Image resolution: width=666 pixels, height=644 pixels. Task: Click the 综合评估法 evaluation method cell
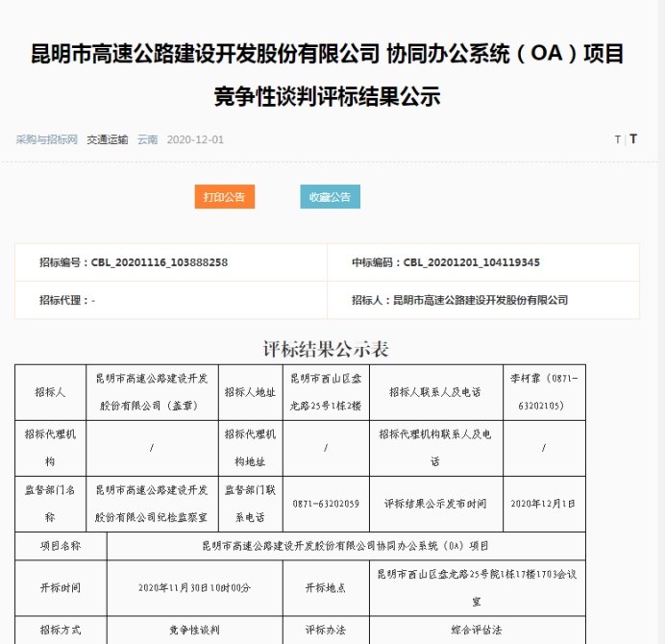477,631
